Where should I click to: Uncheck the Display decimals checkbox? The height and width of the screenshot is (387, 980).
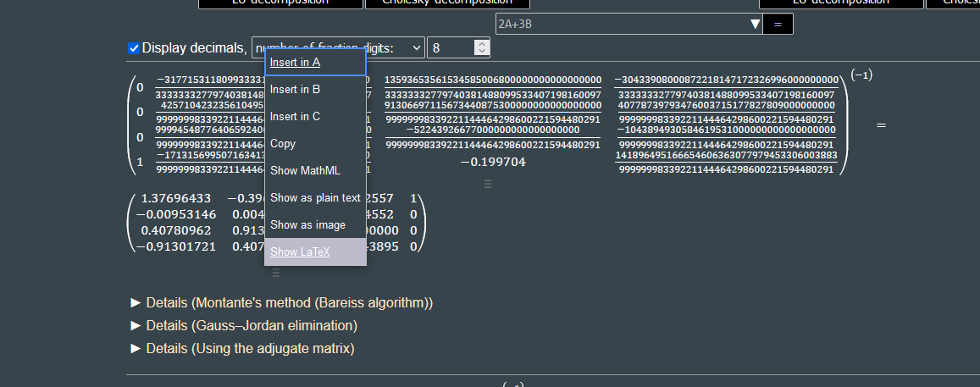134,48
